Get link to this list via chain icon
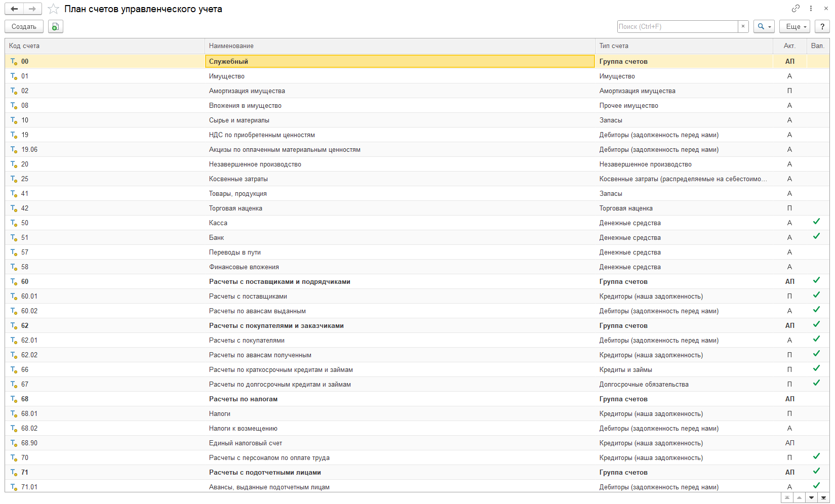835x504 pixels. [796, 9]
